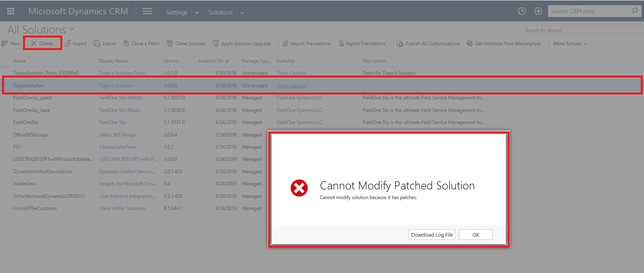Expand the Settings chevron in navigation
The width and height of the screenshot is (644, 273).
point(197,13)
